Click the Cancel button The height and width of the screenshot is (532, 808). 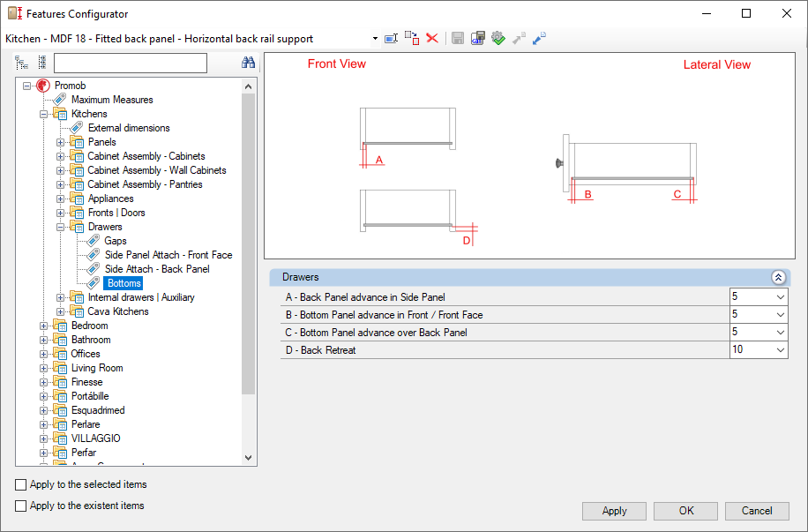tap(757, 511)
